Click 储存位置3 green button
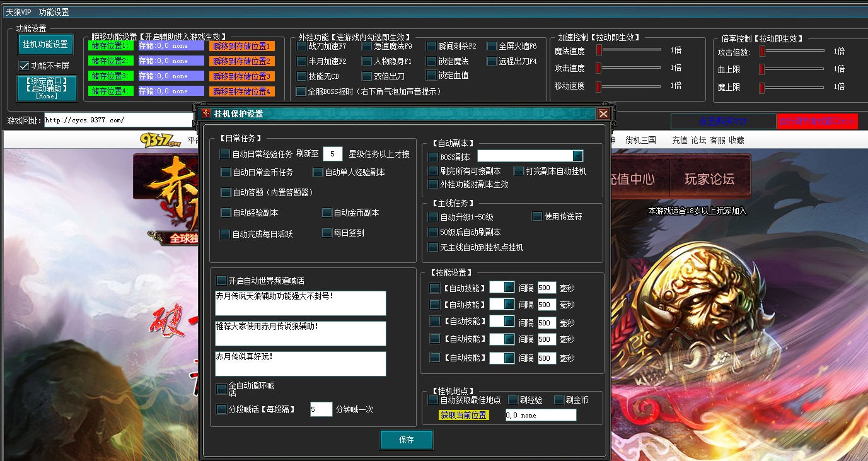The width and height of the screenshot is (868, 461). click(111, 76)
